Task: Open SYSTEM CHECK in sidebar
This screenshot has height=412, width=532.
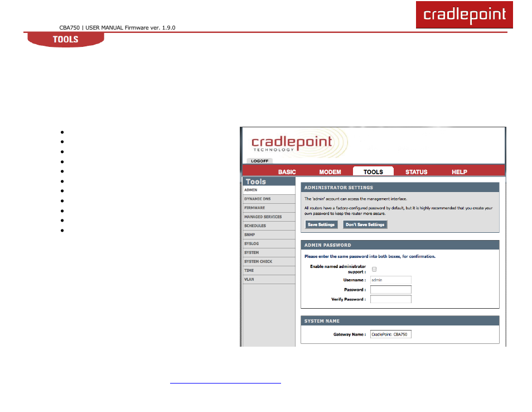Action: coord(269,261)
